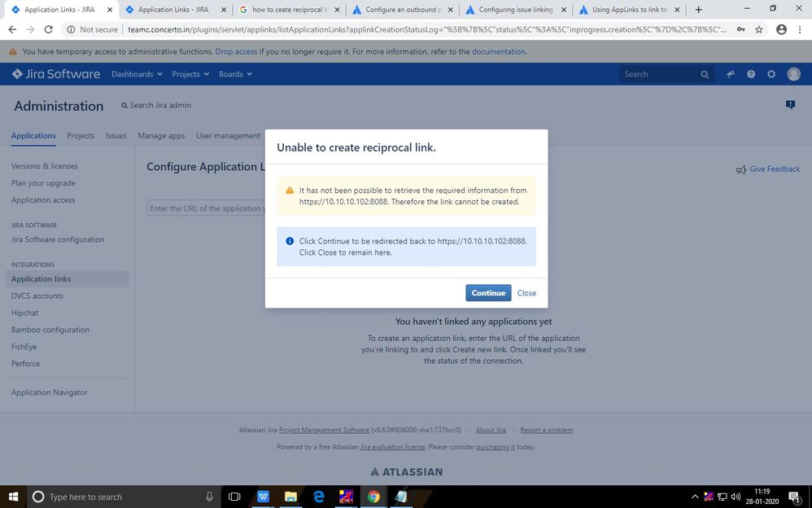812x508 pixels.
Task: Click the Report a problem link
Action: point(546,430)
